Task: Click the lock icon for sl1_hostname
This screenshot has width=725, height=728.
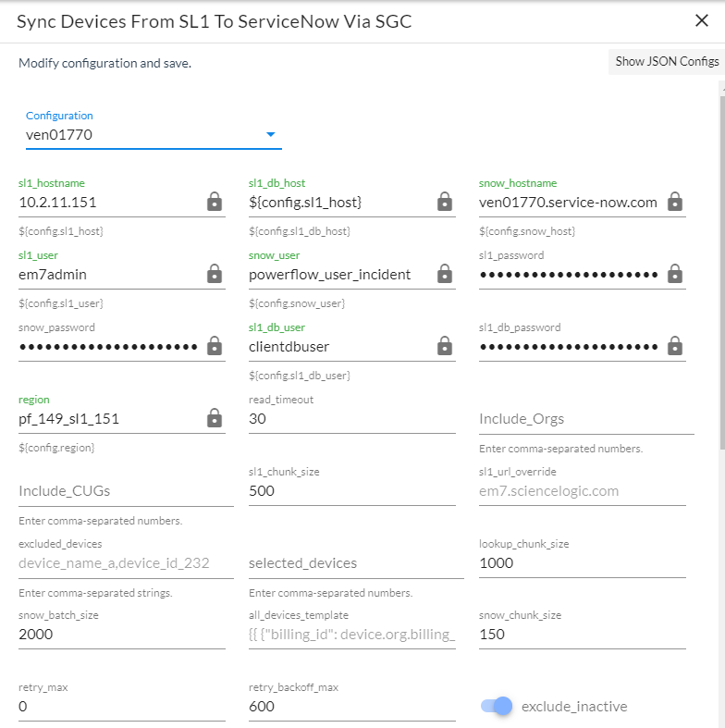Action: tap(215, 202)
